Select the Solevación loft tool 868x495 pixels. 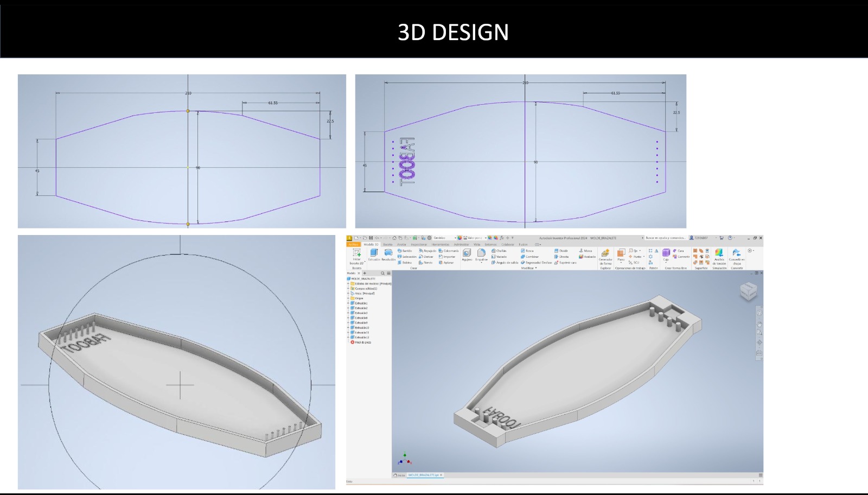(x=407, y=257)
